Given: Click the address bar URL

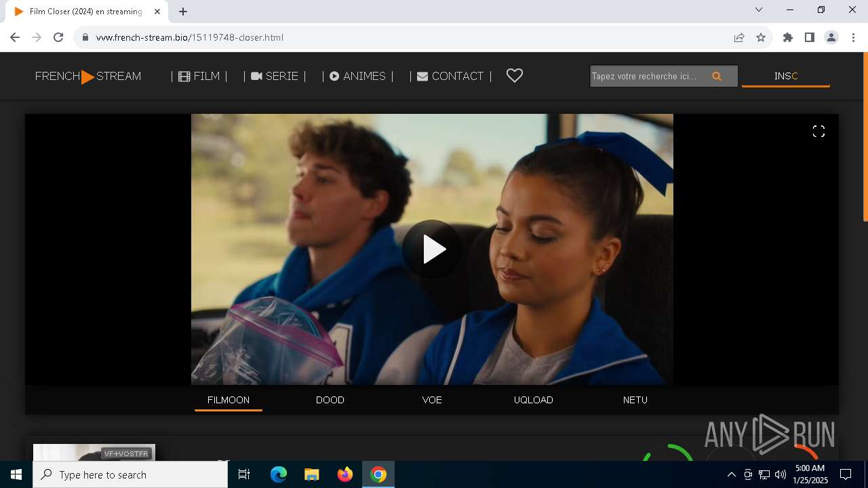Looking at the screenshot, I should click(x=190, y=37).
